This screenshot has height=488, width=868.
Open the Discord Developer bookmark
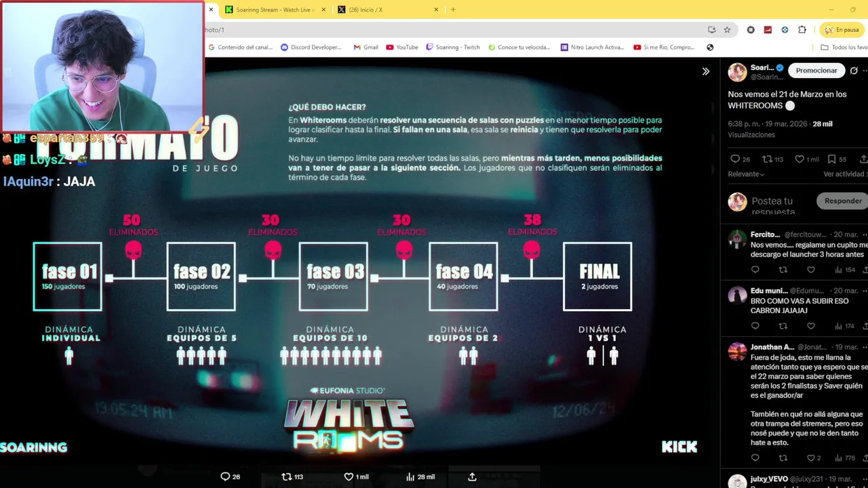[311, 47]
